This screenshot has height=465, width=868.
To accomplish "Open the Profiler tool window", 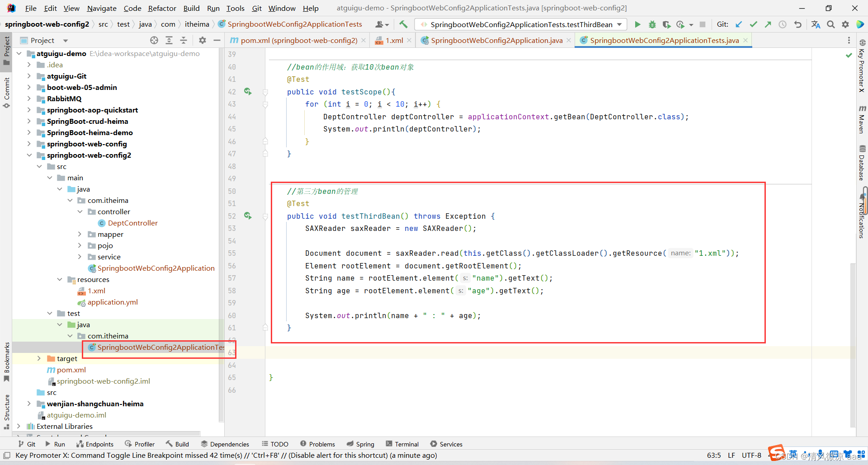I will 140,444.
